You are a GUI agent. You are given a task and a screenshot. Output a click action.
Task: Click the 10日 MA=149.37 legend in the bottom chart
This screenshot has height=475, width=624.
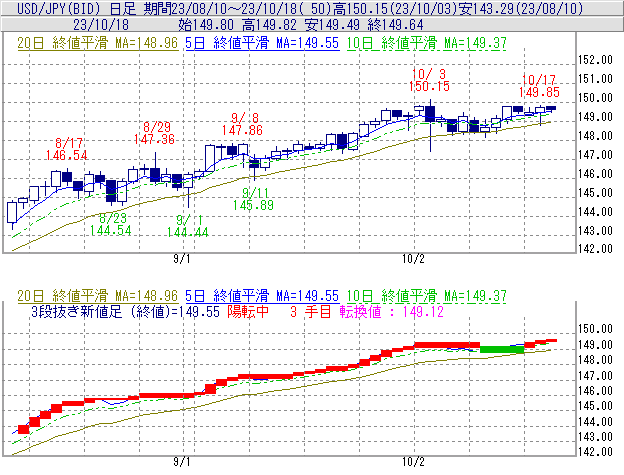click(427, 296)
